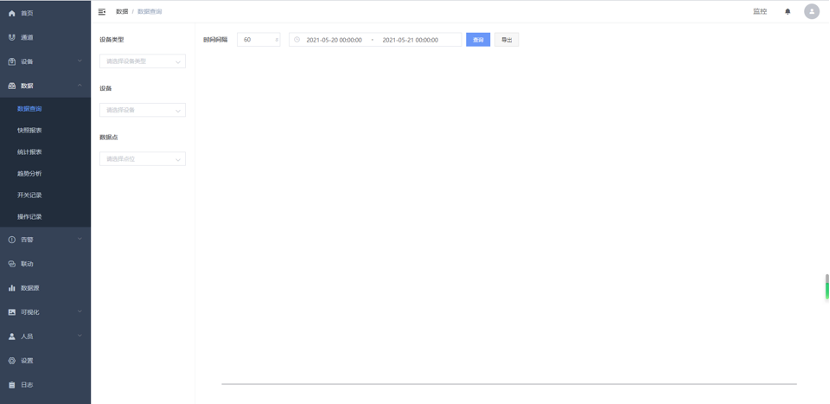Open 趋势分析 in the sidebar submenu
The image size is (830, 404).
click(x=30, y=174)
